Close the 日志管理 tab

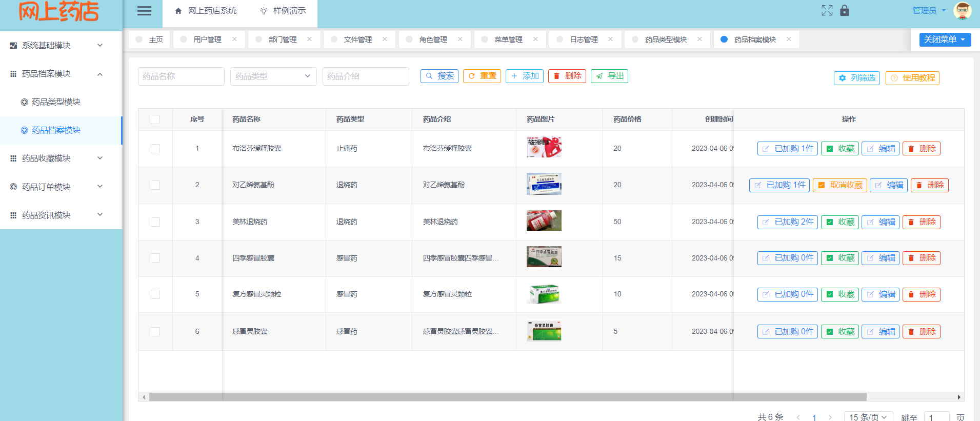pyautogui.click(x=610, y=39)
